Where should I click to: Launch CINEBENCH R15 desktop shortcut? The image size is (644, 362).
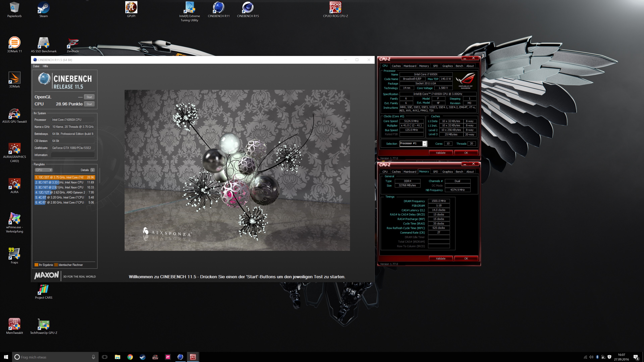pyautogui.click(x=248, y=10)
